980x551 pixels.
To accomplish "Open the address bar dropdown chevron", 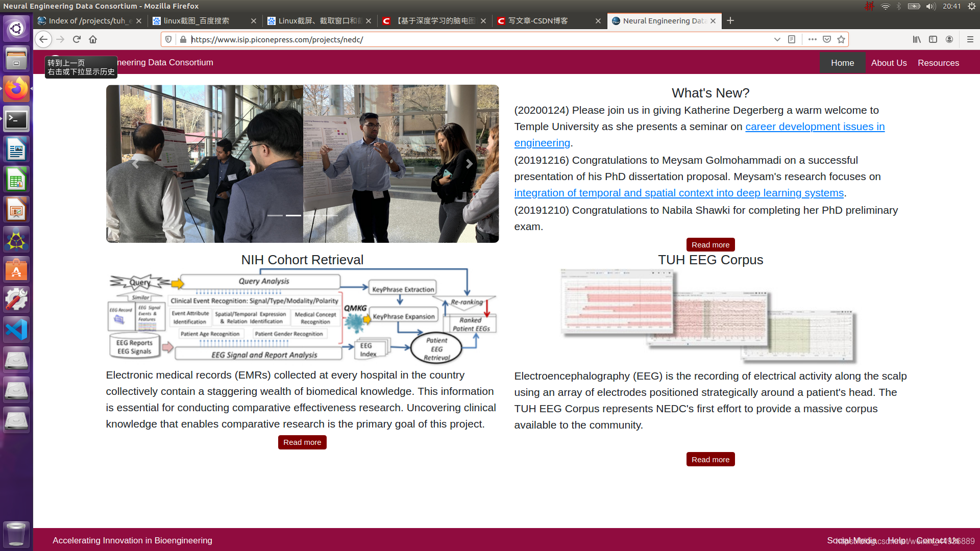I will pyautogui.click(x=777, y=39).
